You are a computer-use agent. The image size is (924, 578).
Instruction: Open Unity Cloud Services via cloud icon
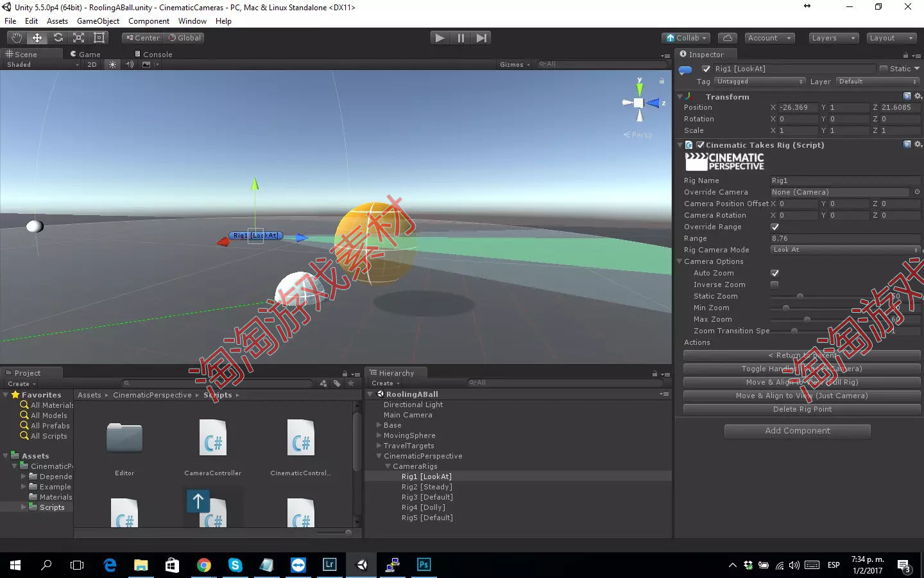727,37
